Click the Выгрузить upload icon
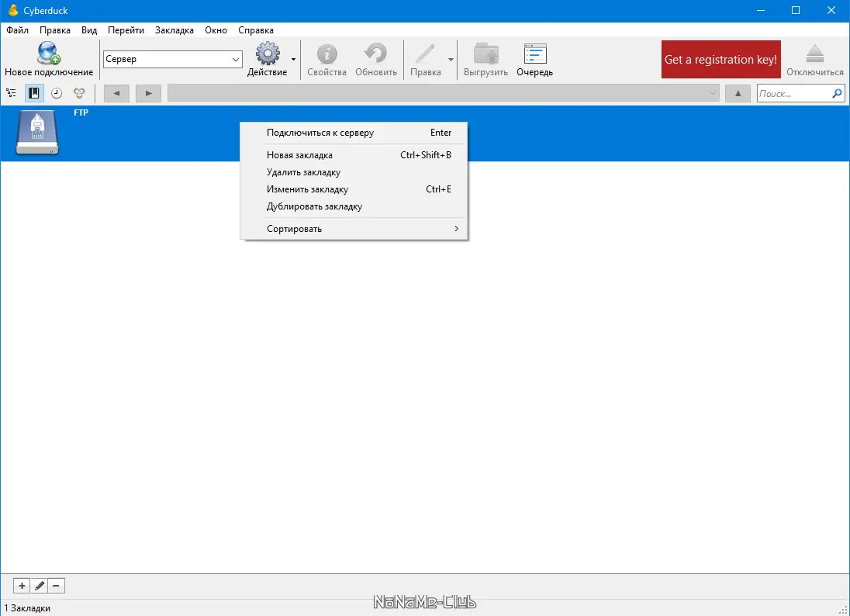850x616 pixels. point(485,54)
